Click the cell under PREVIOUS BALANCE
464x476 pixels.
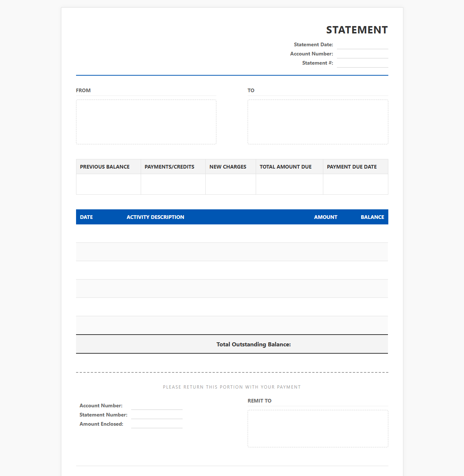click(x=108, y=184)
